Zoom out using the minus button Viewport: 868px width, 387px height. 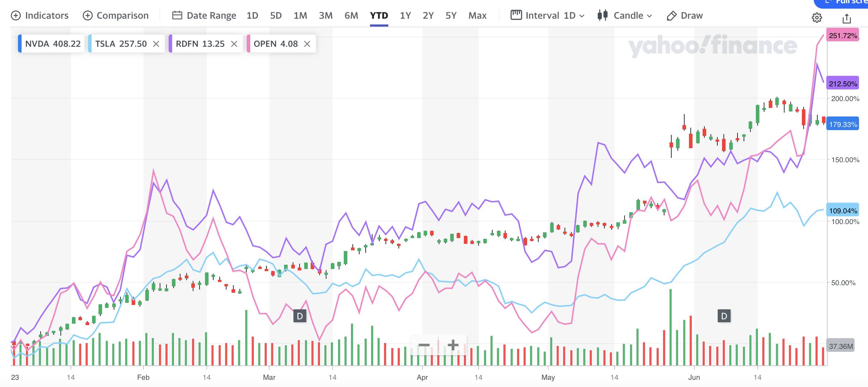(x=424, y=345)
